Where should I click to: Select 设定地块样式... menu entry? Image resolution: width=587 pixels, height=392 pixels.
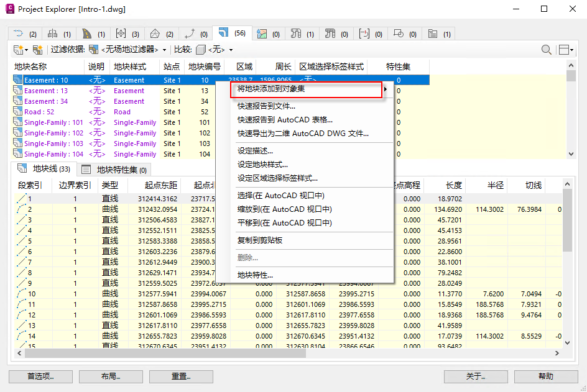coord(262,165)
